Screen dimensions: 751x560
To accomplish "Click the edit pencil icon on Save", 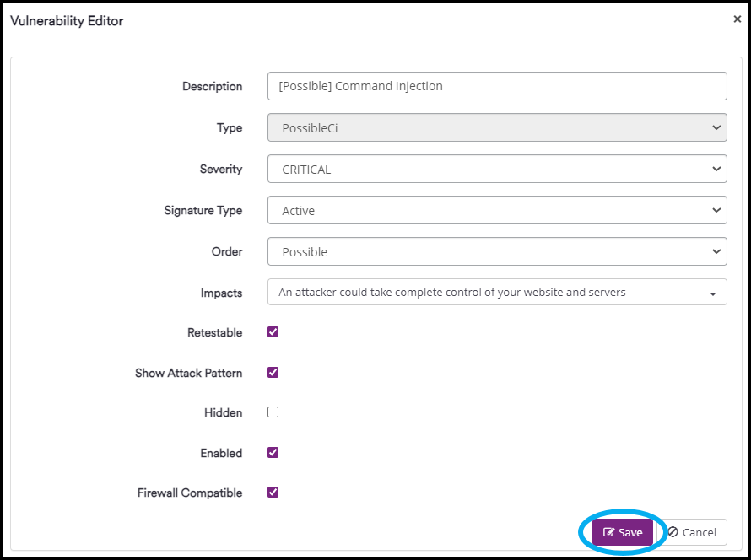I will coord(609,532).
